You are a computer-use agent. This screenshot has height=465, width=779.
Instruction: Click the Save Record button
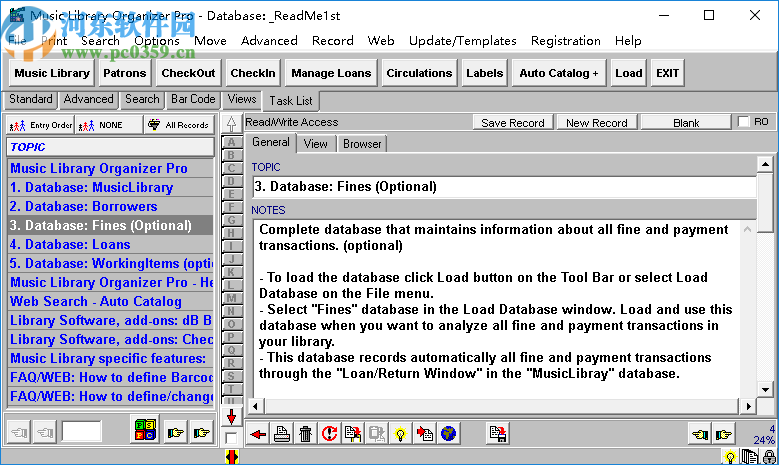513,123
